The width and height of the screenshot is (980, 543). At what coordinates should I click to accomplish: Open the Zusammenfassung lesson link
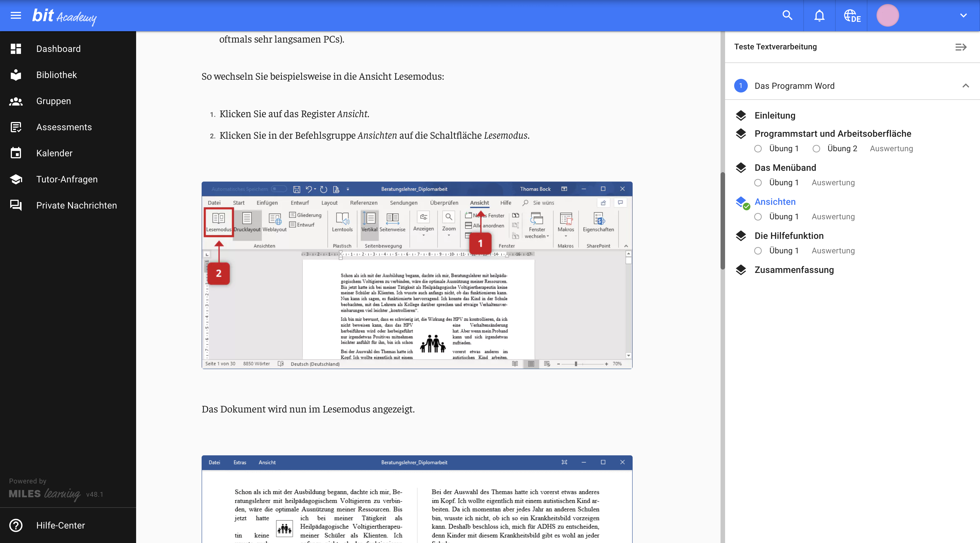click(794, 270)
